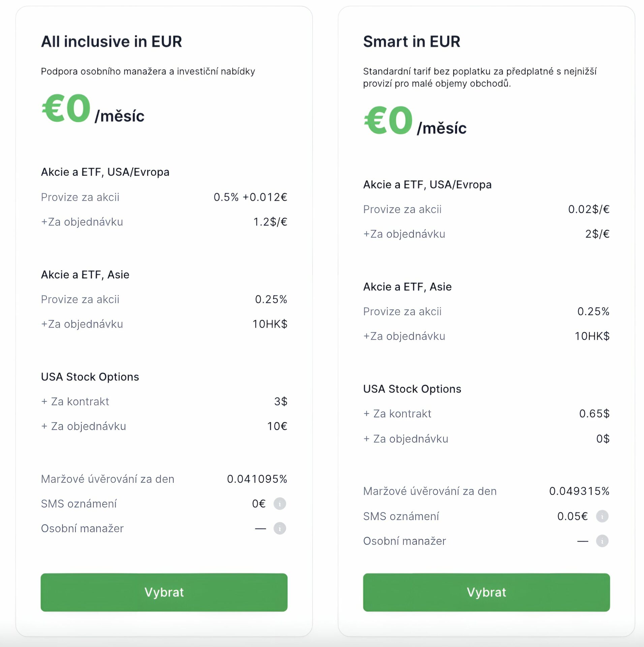Click info icon next to SMS oznámení 0€
Screen dimensions: 644x647
tap(279, 503)
